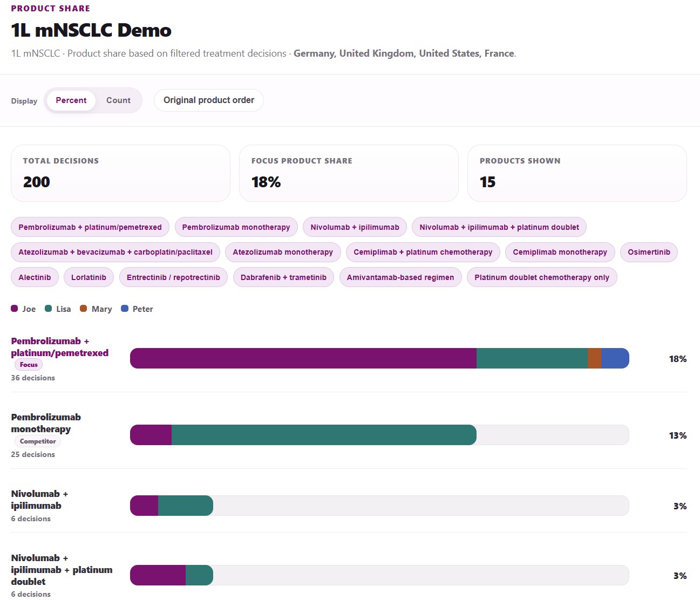Screen dimensions: 700x600
Task: Click Mary segment of Pembrolizumab + platinum/pemetrexed bar
Action: 594,358
